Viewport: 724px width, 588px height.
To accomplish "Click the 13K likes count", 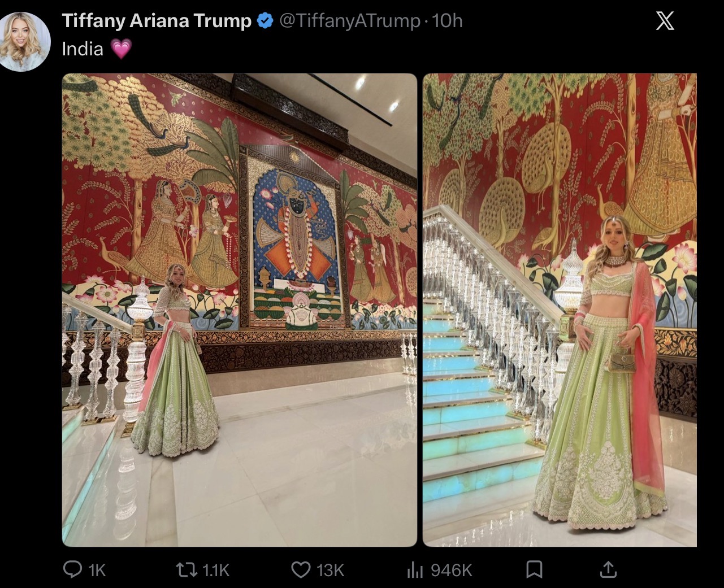I will click(330, 570).
